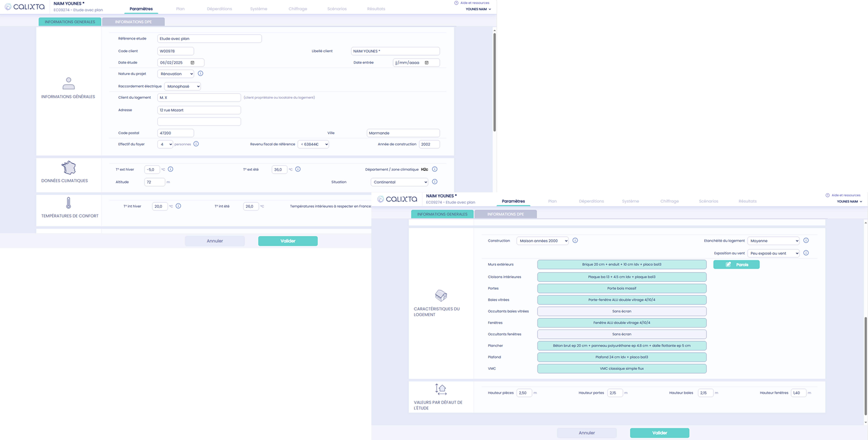
Task: Select the Murs extérieurs Brique 20 cm button
Action: coord(622,265)
